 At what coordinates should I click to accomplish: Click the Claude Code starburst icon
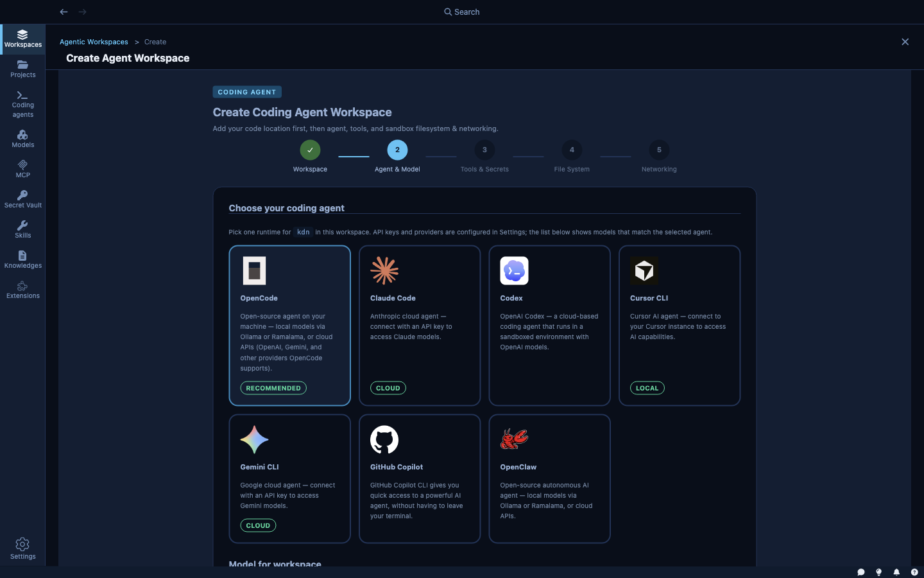pyautogui.click(x=384, y=271)
